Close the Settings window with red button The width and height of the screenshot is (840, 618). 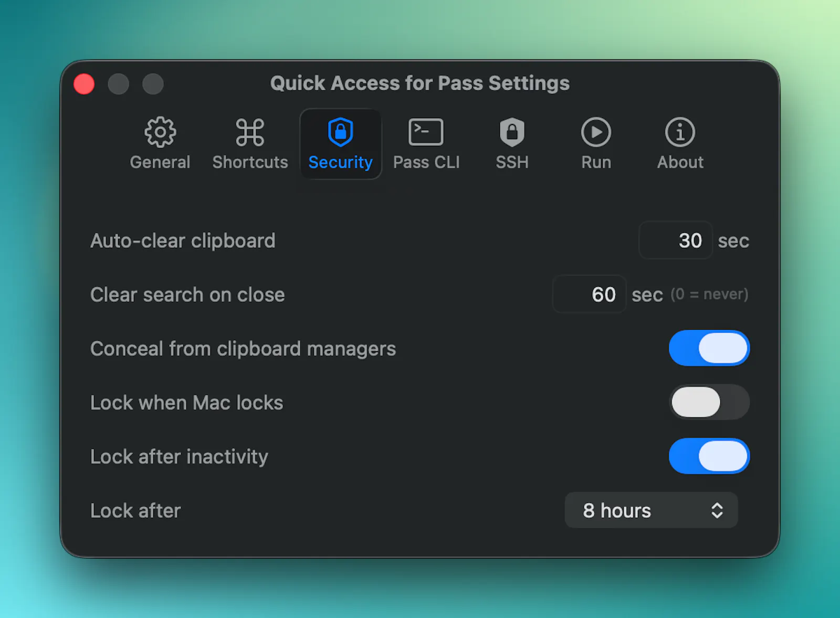(84, 84)
